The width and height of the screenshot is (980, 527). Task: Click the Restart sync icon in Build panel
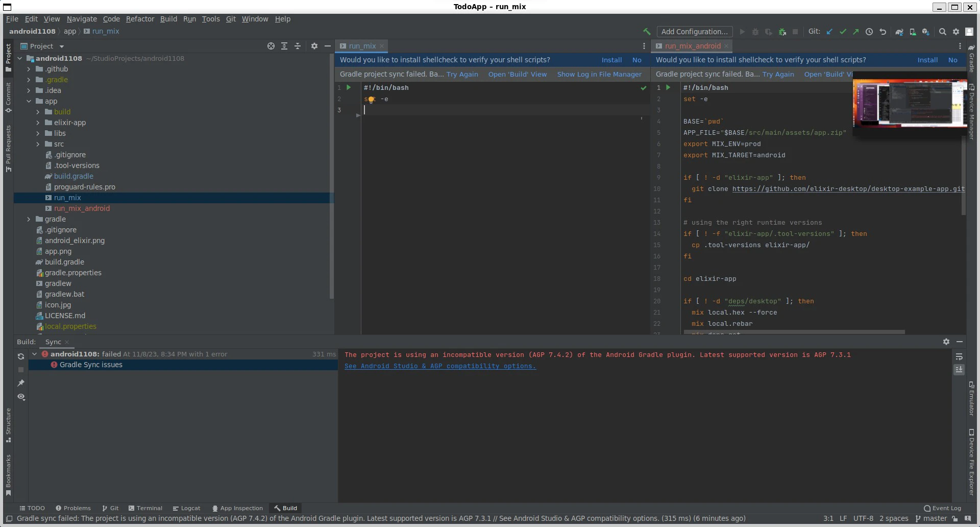click(21, 356)
